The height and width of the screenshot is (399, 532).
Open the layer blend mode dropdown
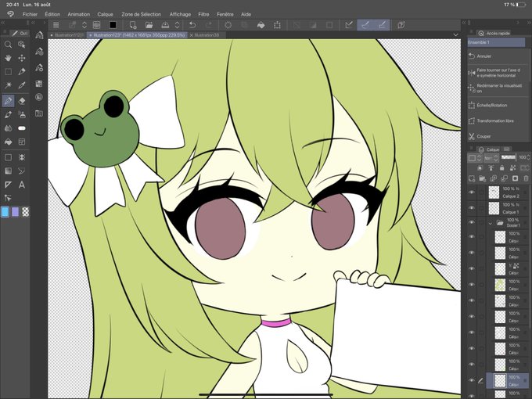click(x=491, y=158)
